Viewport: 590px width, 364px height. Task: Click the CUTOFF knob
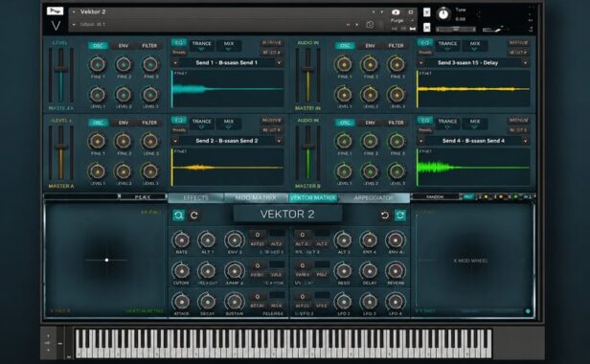click(x=181, y=271)
